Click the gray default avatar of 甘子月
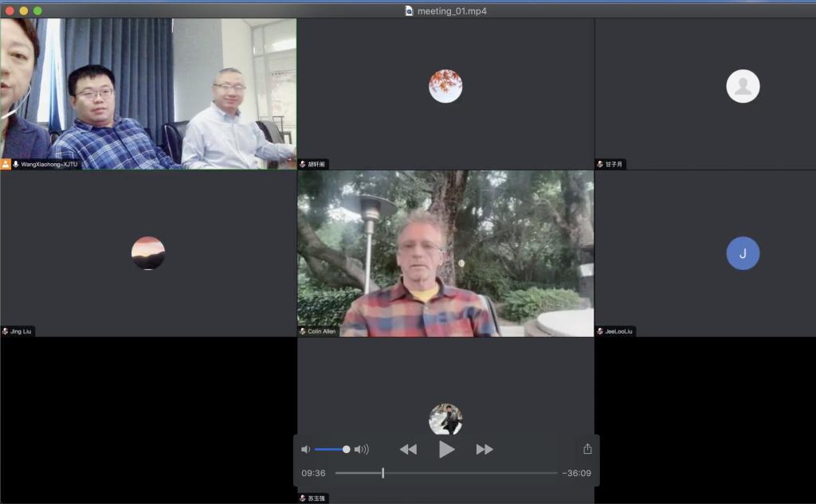 (x=743, y=86)
